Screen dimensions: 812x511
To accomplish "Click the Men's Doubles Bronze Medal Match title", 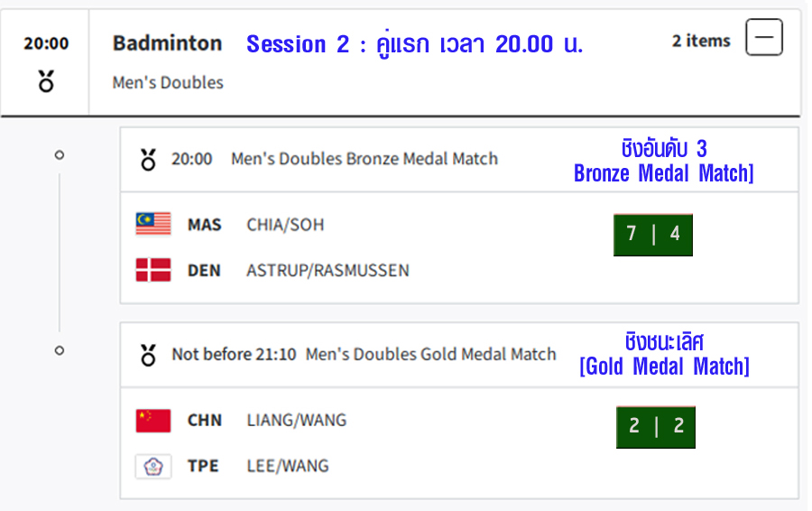I will 364,159.
